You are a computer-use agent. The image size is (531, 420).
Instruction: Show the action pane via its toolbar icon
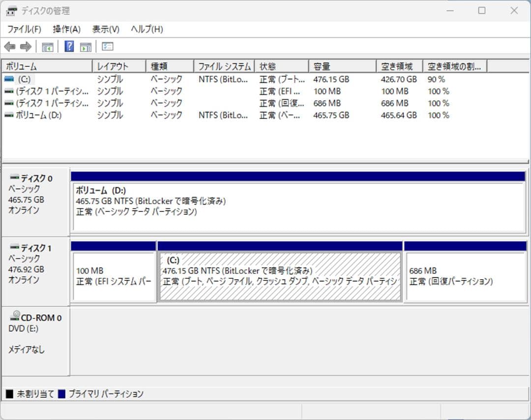tap(86, 46)
